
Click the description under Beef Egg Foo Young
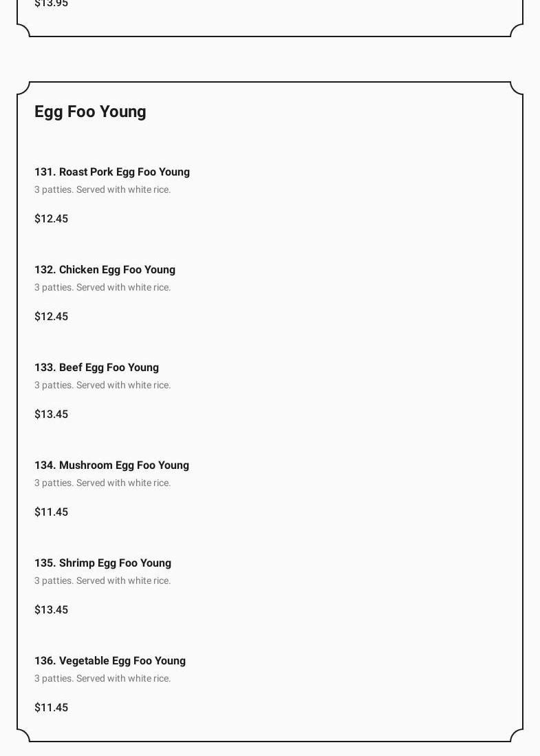[x=102, y=386]
